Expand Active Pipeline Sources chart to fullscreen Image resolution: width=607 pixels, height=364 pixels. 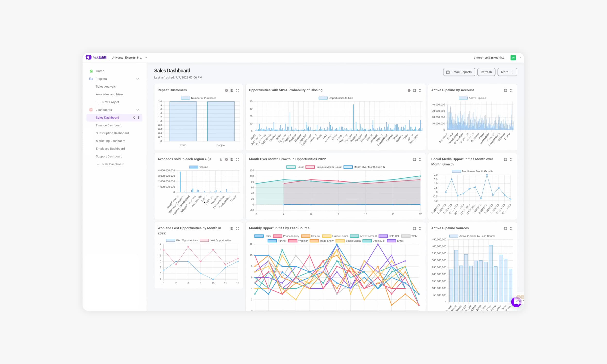click(511, 228)
